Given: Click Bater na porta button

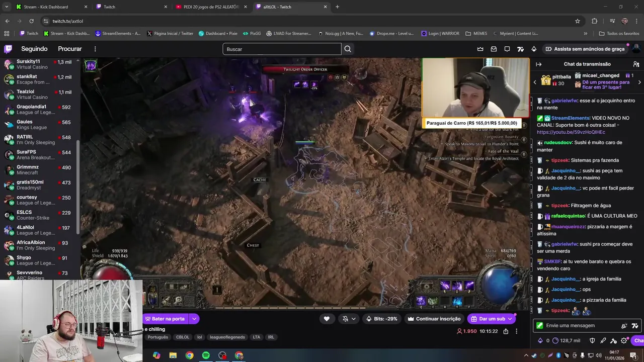Looking at the screenshot, I should click(165, 319).
